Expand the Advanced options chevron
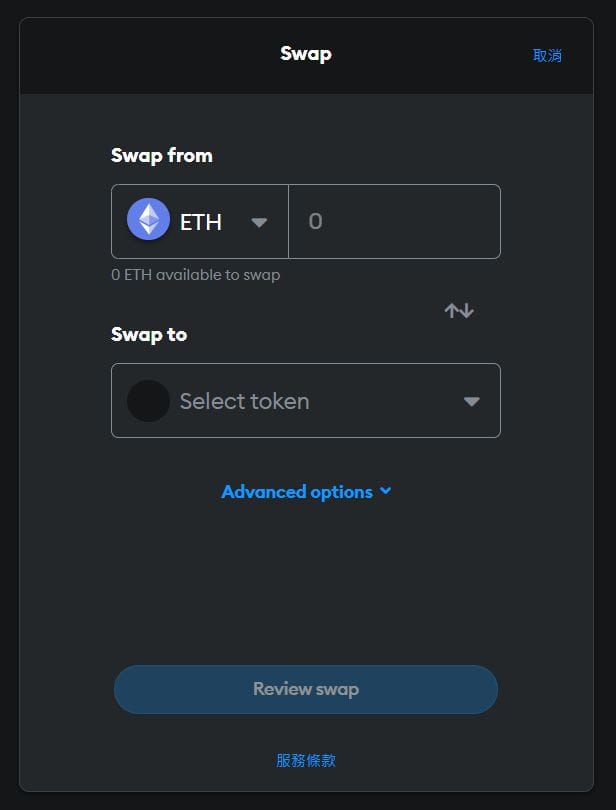This screenshot has width=616, height=810. click(386, 490)
